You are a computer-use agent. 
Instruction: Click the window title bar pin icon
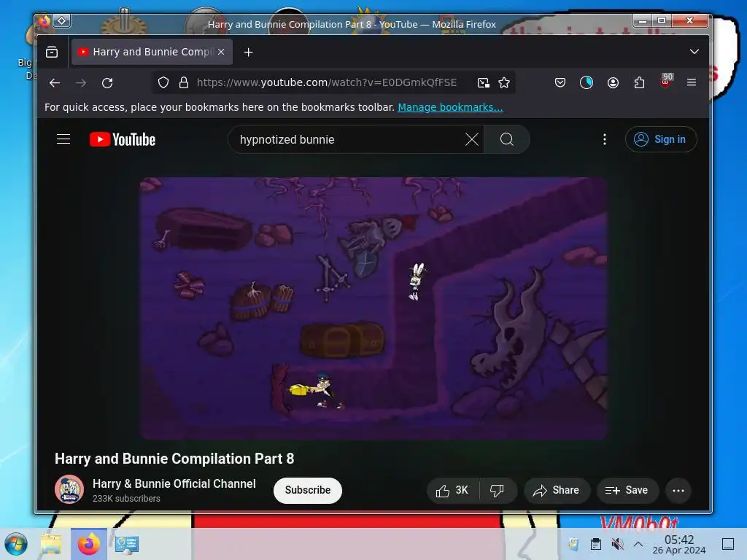(x=62, y=21)
